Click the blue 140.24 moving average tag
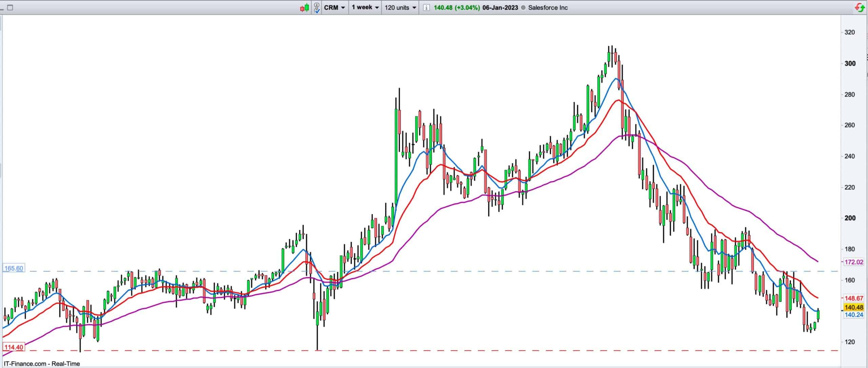The width and height of the screenshot is (868, 368). [854, 315]
